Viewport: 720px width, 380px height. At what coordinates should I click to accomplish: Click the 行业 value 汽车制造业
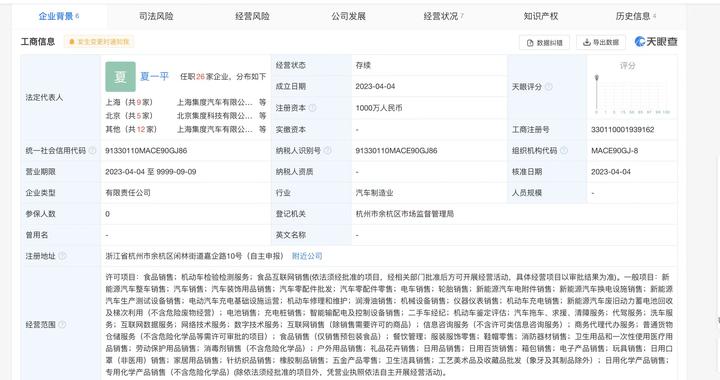pyautogui.click(x=374, y=193)
